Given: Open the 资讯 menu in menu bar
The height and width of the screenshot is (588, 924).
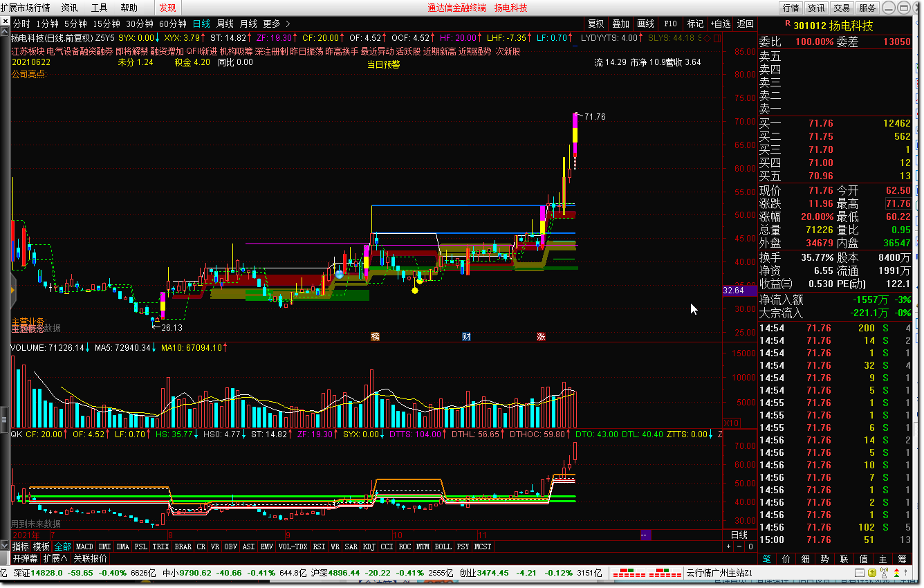Looking at the screenshot, I should [x=69, y=8].
